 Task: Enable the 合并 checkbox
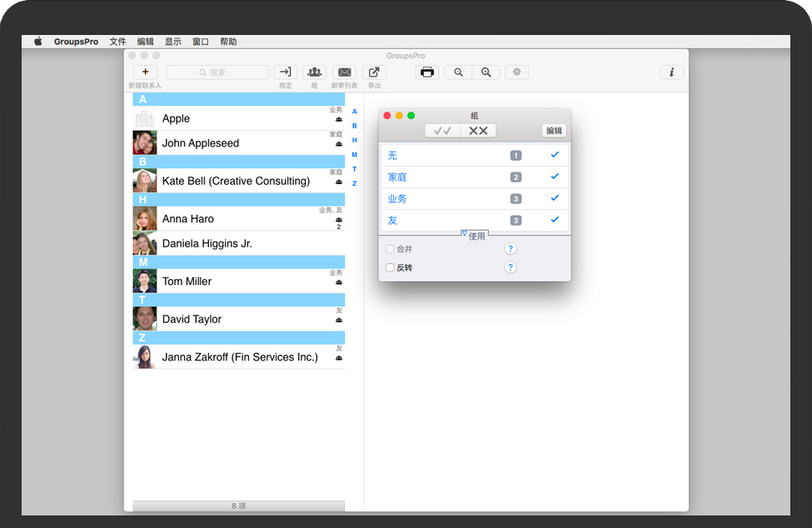coord(390,249)
